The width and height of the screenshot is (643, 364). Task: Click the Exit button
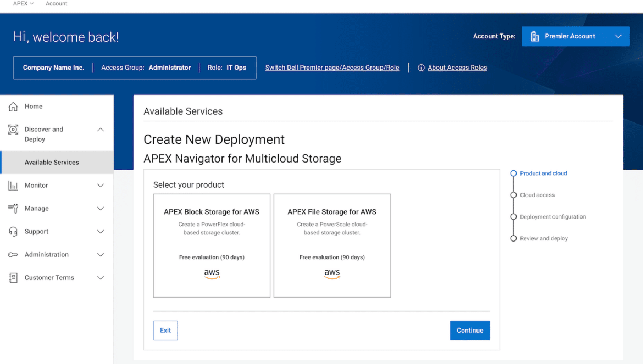tap(165, 331)
